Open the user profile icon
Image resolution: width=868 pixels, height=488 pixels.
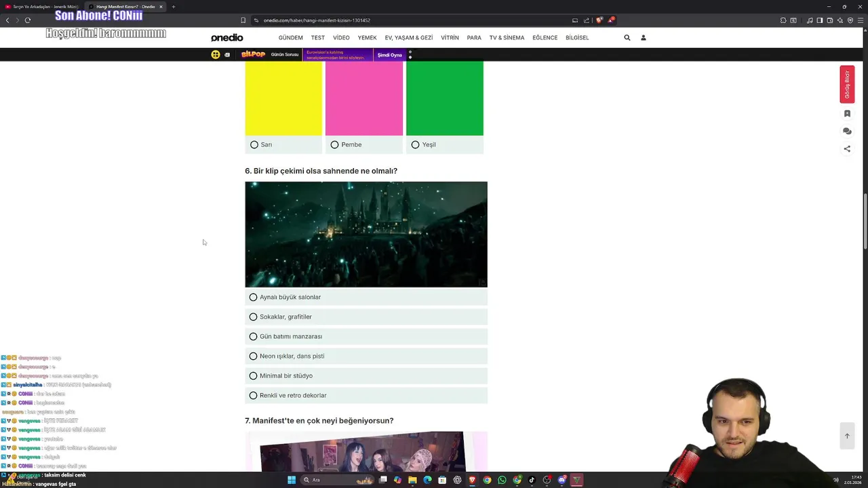[644, 38]
